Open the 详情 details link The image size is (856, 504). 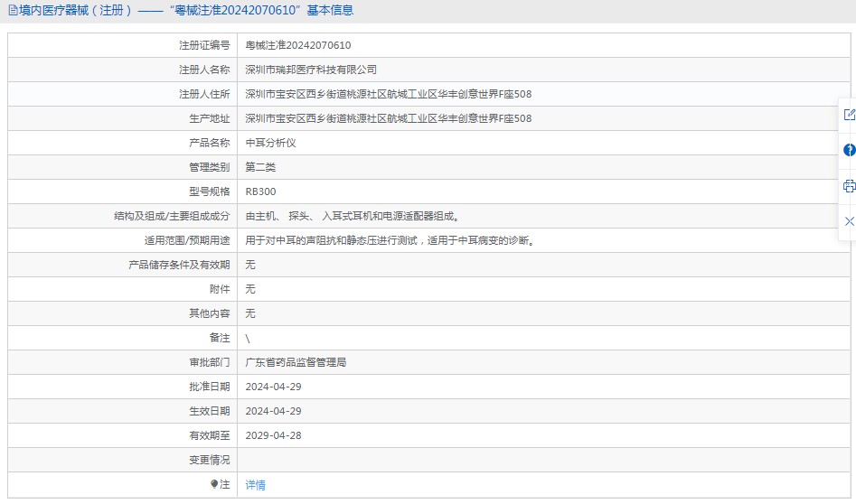pos(256,484)
